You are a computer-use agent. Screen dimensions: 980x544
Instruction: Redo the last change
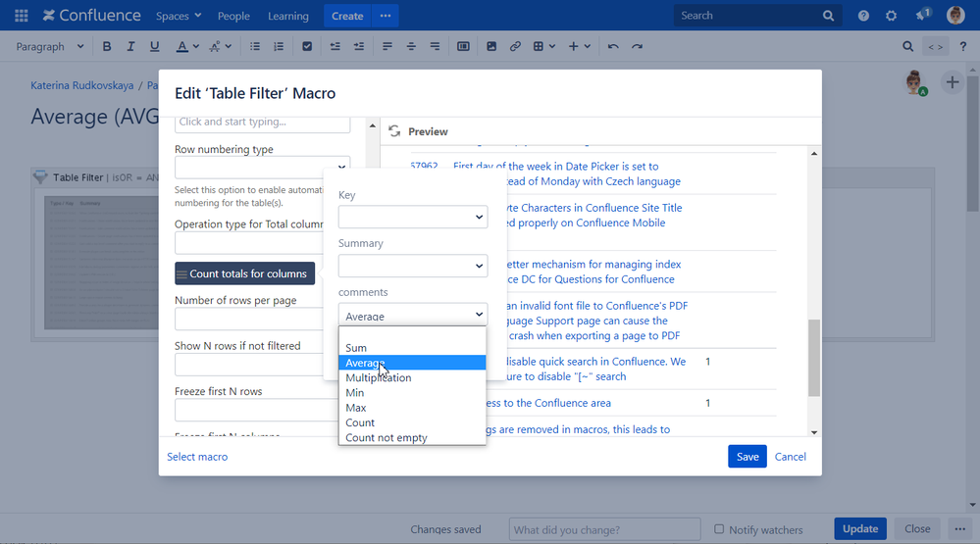[x=637, y=46]
